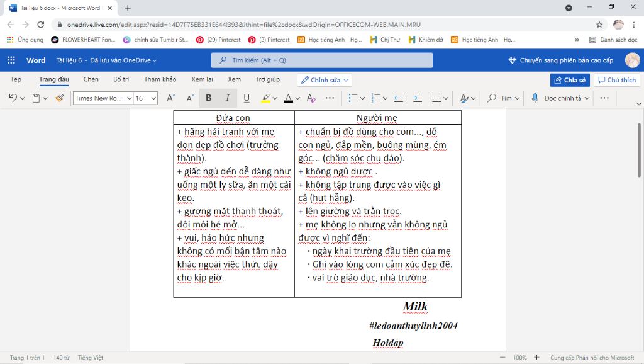Open the app launcher waffle icon

point(11,60)
